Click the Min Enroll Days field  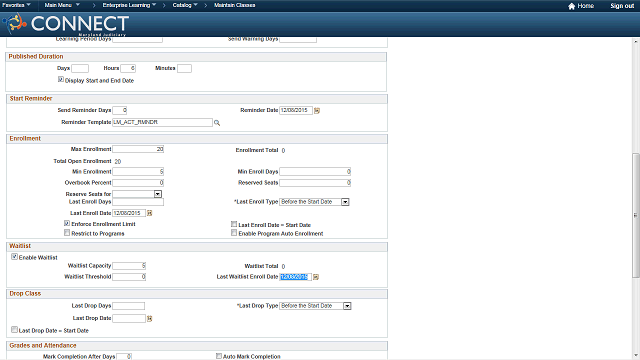[x=315, y=172]
